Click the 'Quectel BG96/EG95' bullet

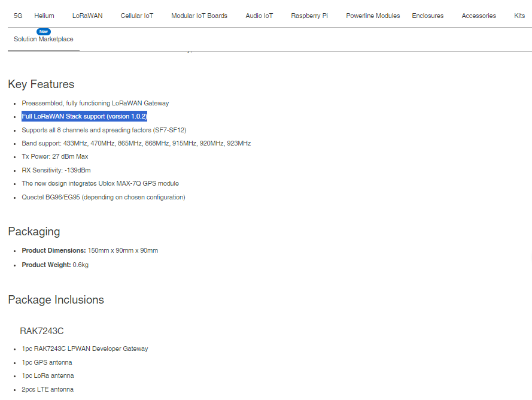pyautogui.click(x=104, y=197)
